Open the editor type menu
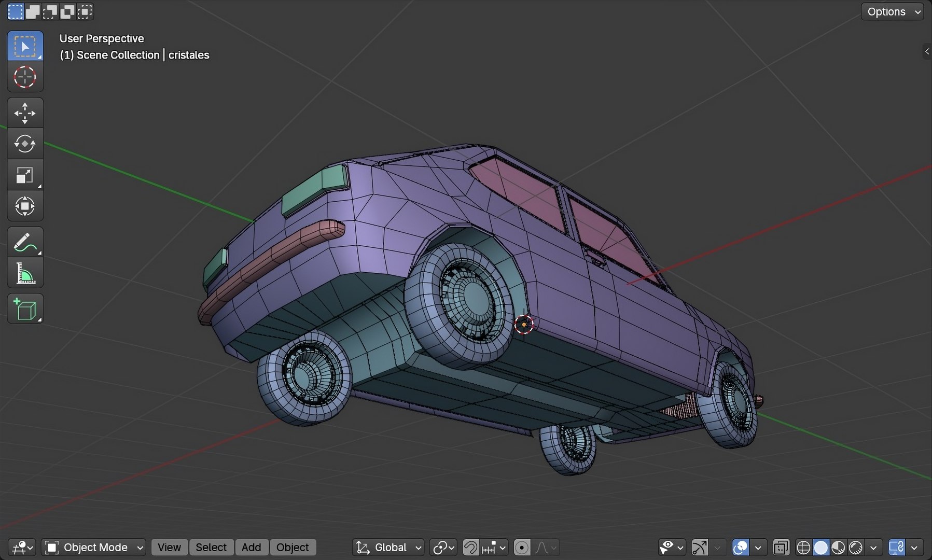 tap(23, 547)
